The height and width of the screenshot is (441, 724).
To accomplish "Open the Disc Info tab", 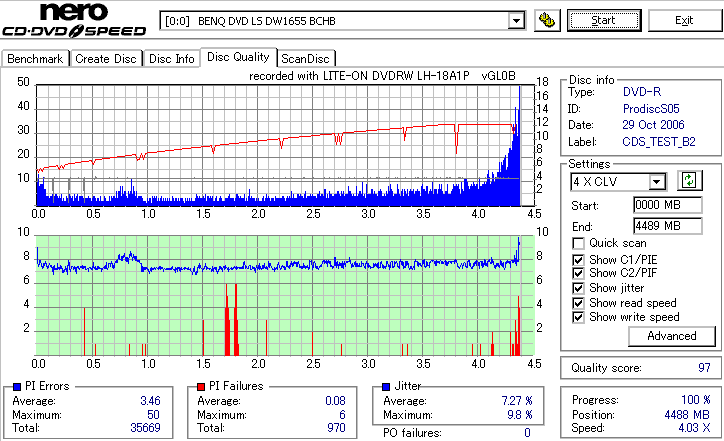I will (171, 59).
